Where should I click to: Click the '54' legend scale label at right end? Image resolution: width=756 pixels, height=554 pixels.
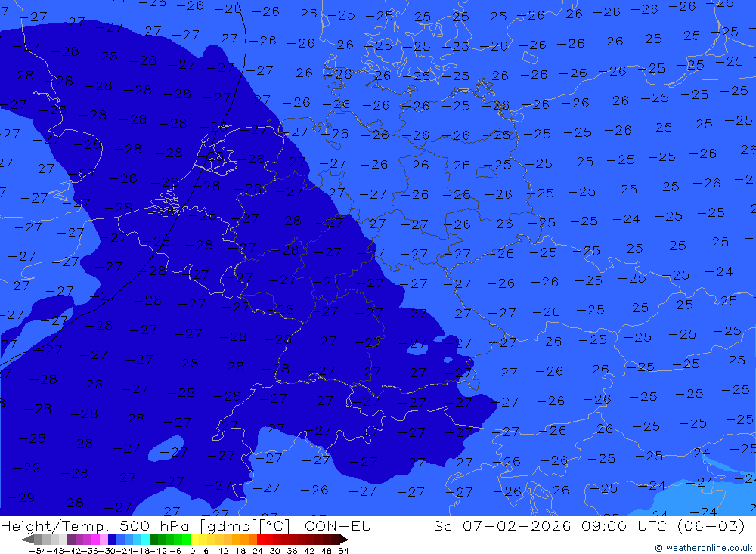344,551
